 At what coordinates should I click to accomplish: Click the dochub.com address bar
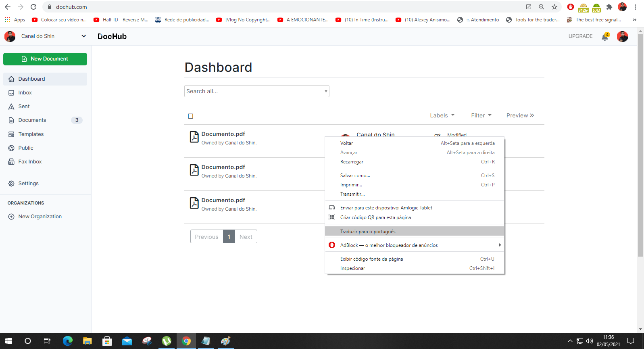click(x=282, y=7)
